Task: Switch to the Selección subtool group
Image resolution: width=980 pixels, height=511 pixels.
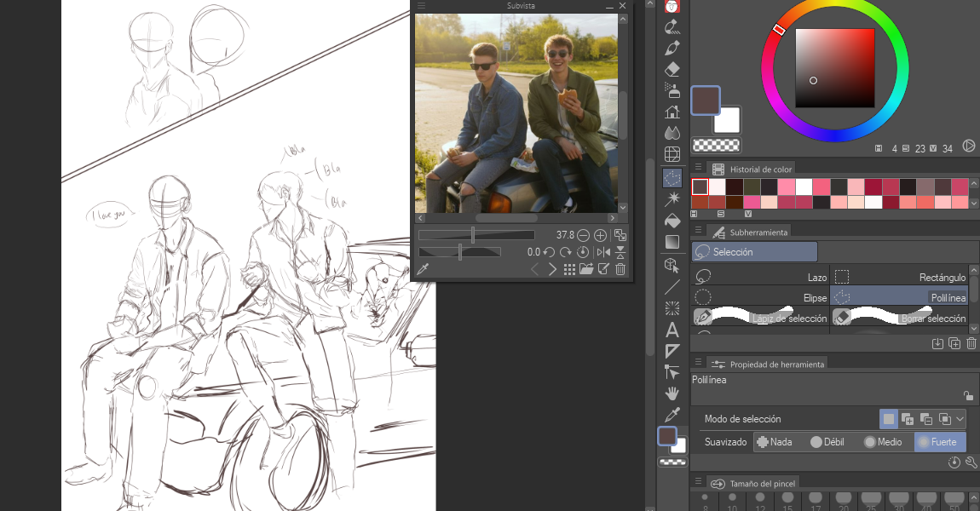Action: (x=753, y=251)
